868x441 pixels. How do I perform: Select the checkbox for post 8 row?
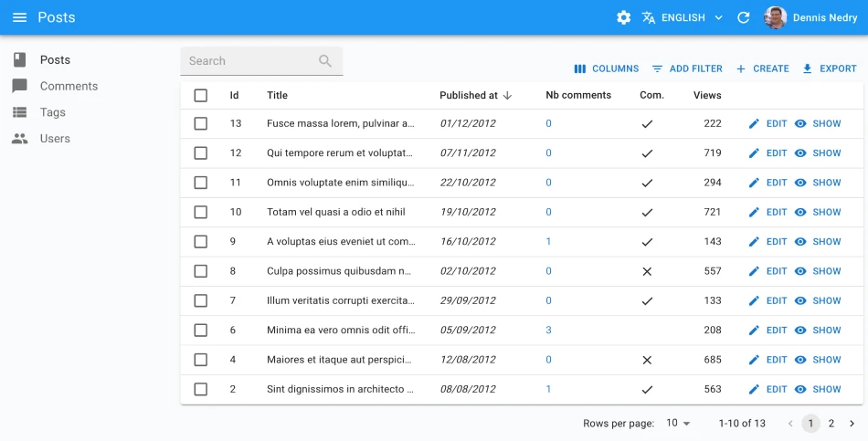pyautogui.click(x=201, y=271)
